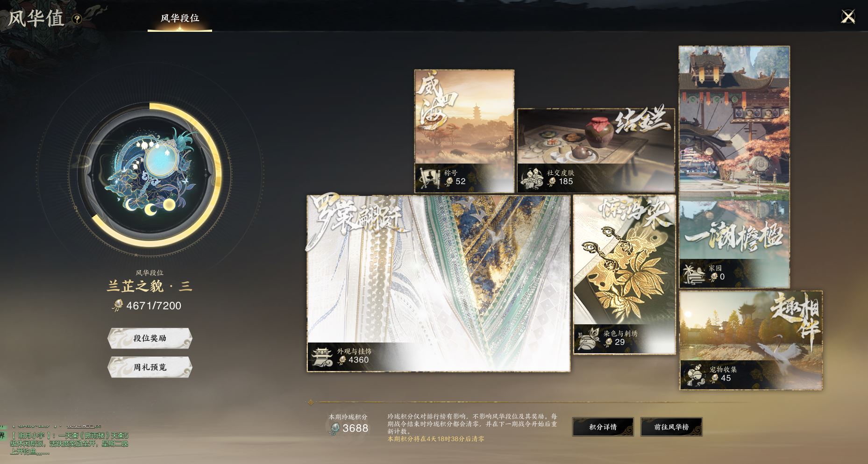Close the 风华值 panel
Screen dimensions: 868x464
[x=848, y=17]
